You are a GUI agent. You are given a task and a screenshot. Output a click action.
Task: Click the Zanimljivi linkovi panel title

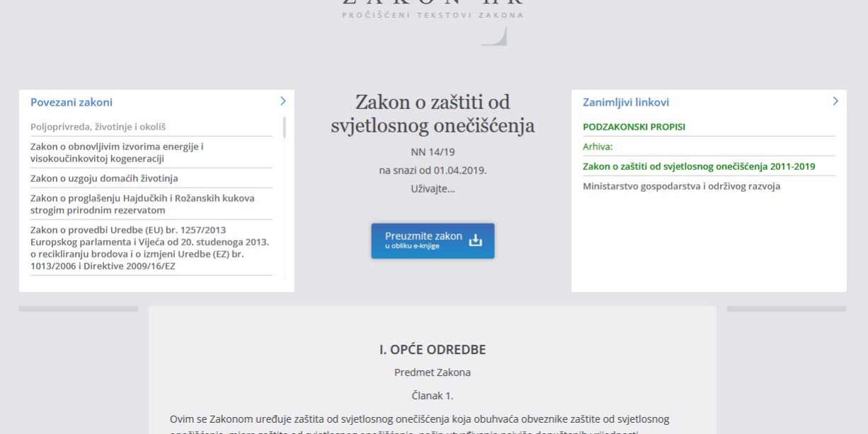(x=626, y=101)
